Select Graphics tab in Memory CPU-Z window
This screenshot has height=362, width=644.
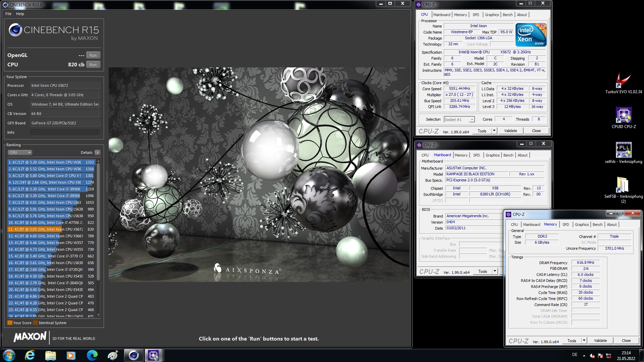pos(582,225)
